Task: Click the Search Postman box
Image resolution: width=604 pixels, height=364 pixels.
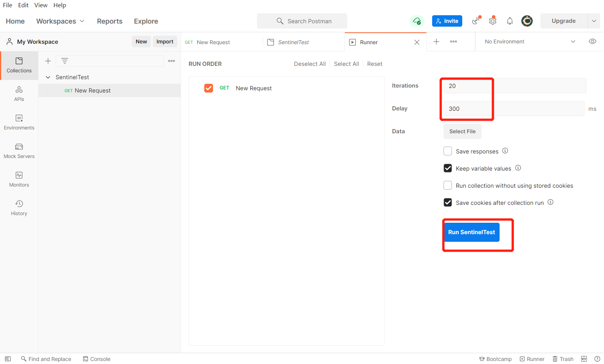Action: click(x=302, y=21)
